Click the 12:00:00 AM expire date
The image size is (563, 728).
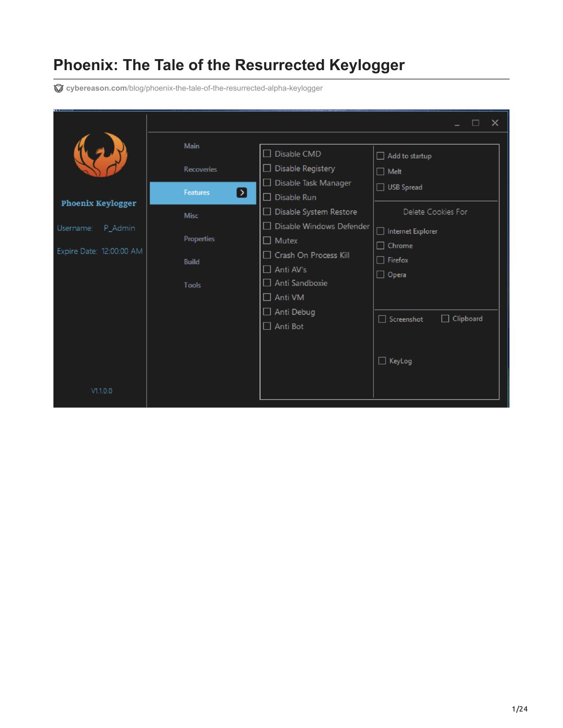[x=122, y=251]
